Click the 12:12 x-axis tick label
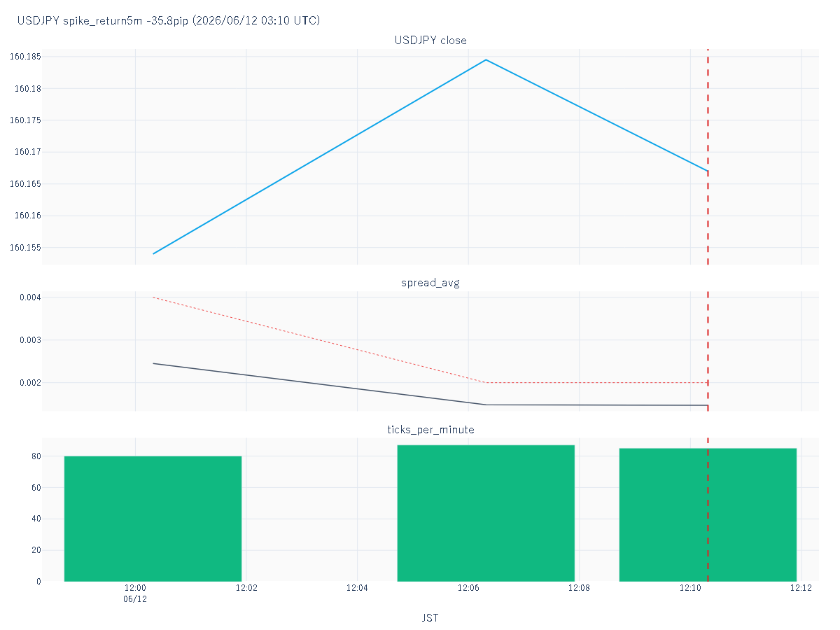840x630 pixels. point(801,589)
